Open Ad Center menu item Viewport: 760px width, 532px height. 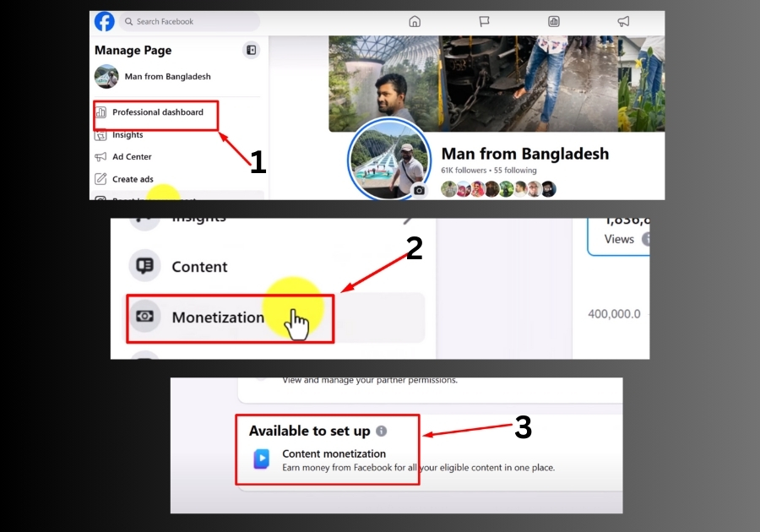[x=132, y=156]
